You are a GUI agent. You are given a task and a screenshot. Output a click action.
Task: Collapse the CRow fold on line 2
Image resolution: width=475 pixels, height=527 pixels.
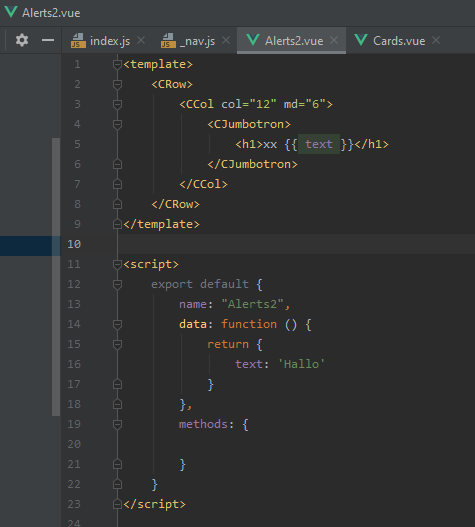click(x=117, y=84)
